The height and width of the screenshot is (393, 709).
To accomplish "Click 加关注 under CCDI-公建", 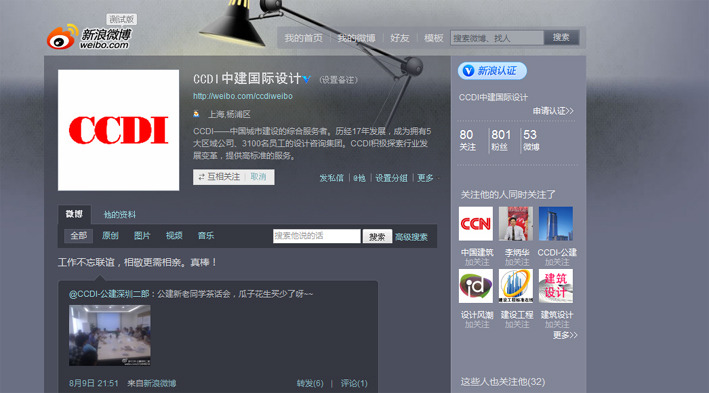I will click(x=557, y=262).
